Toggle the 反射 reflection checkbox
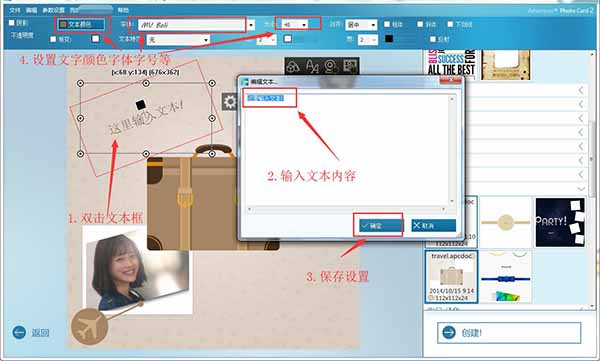This screenshot has width=600, height=361. pos(433,39)
